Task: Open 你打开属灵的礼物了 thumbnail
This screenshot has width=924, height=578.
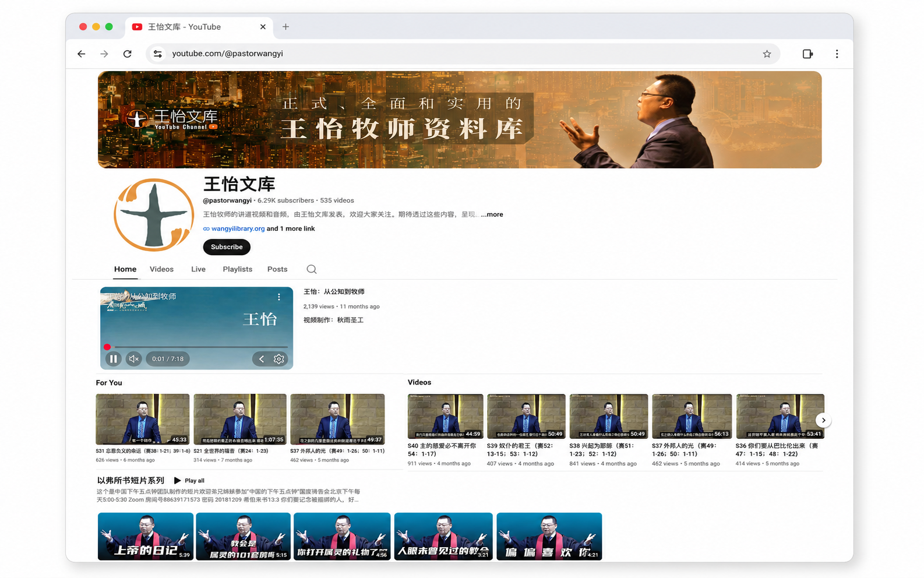Action: (x=342, y=537)
